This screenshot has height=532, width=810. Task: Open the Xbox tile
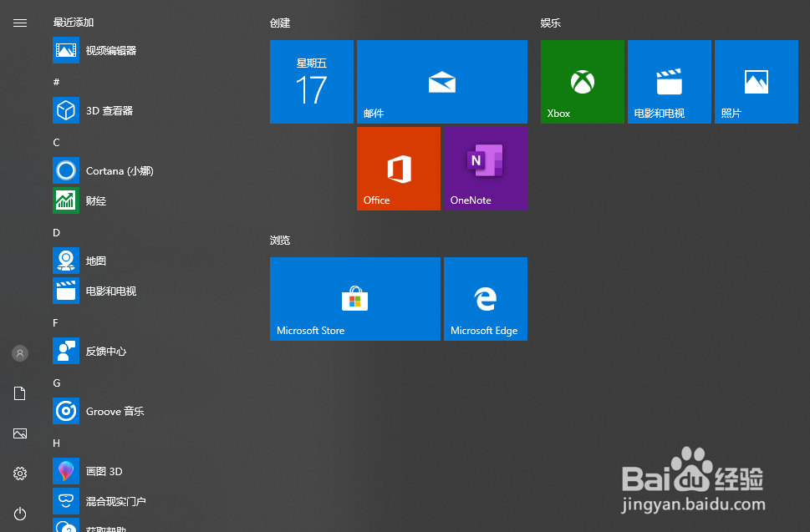(x=582, y=82)
